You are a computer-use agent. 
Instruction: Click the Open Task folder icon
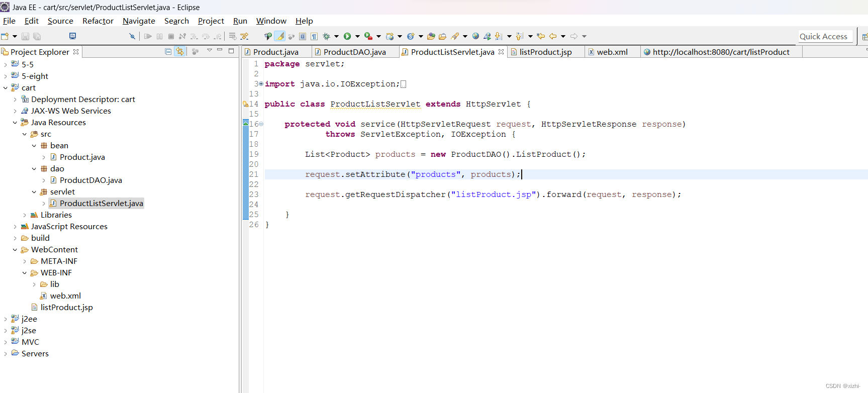443,36
